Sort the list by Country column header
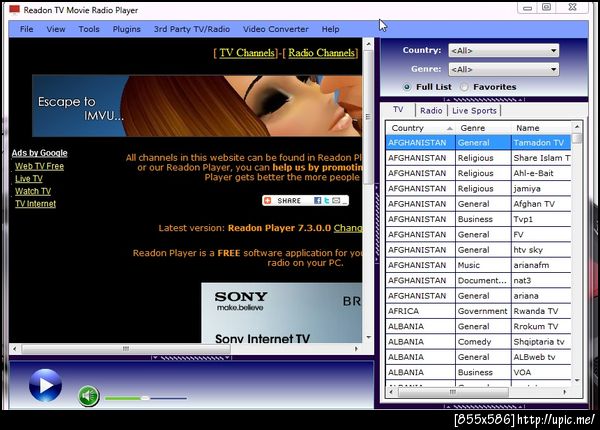600x430 pixels. [x=420, y=128]
